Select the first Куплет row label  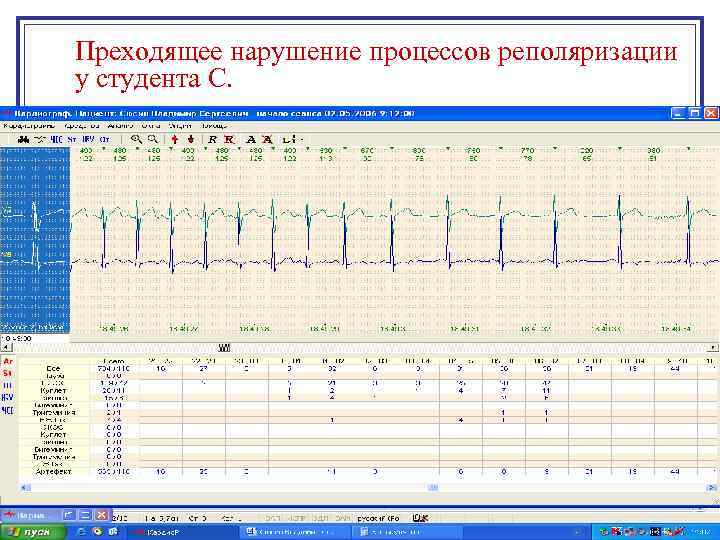(x=53, y=390)
